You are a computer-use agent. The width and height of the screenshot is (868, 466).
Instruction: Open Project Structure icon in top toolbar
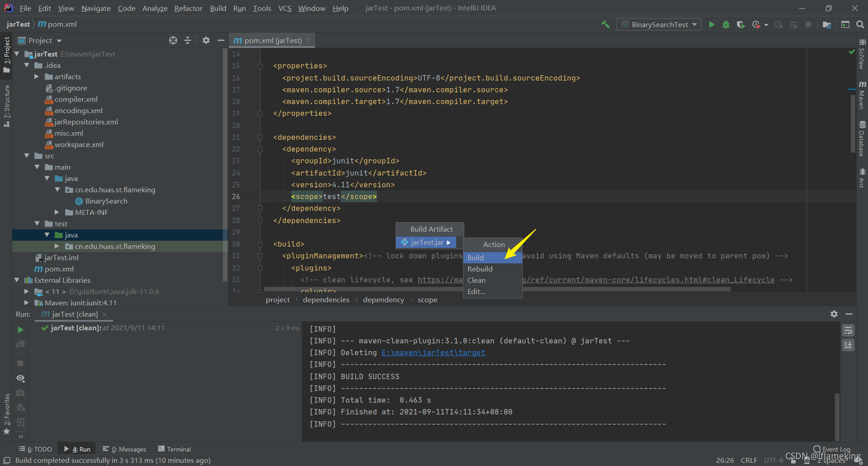coord(827,24)
